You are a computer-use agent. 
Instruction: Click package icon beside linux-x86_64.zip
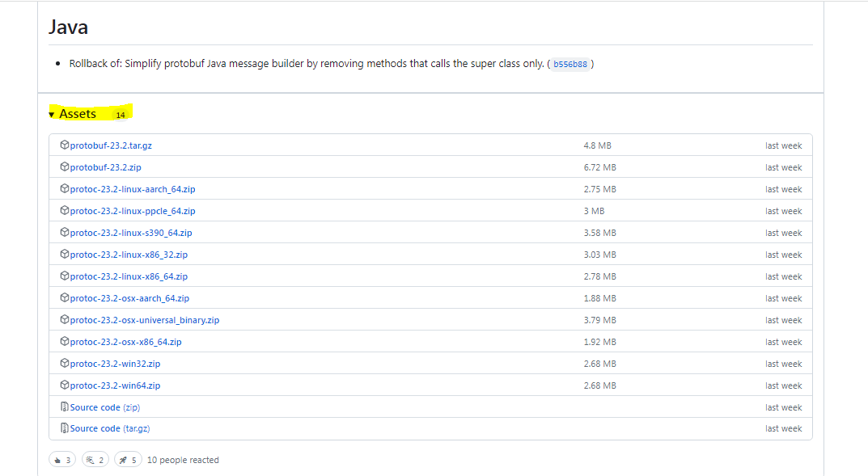click(x=64, y=276)
